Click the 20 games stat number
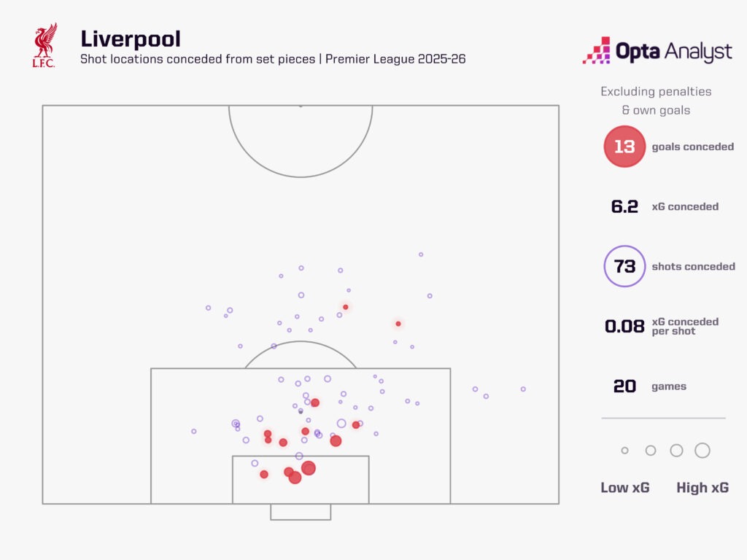 coord(624,386)
